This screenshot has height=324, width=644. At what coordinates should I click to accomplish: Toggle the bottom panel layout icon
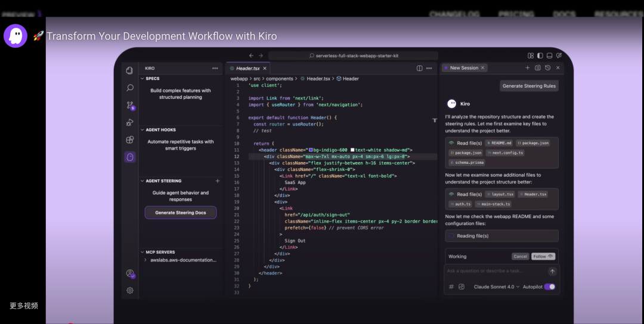[x=550, y=56]
